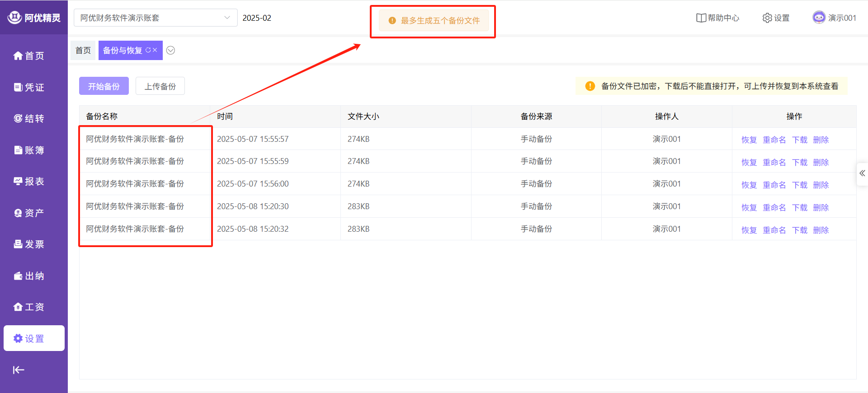Click the 首页 home icon in sidebar
This screenshot has width=868, height=393.
18,56
